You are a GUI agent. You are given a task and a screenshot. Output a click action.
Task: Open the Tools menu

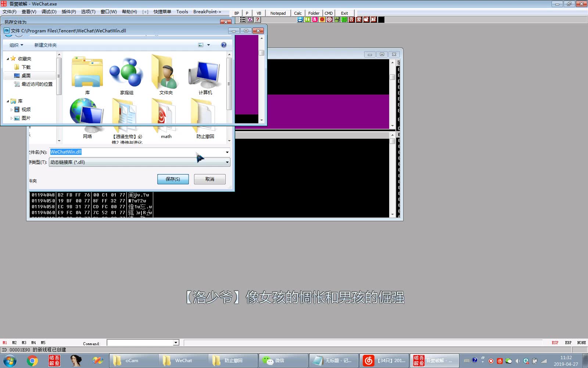pos(182,12)
